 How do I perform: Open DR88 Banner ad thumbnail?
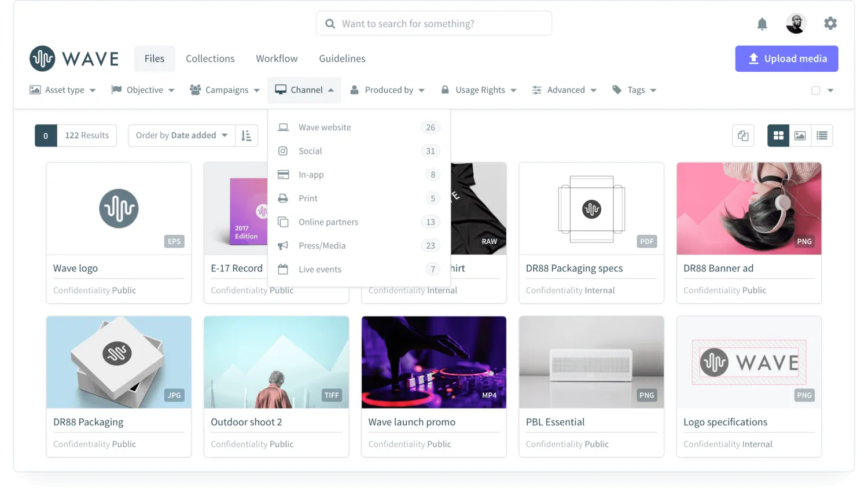(x=749, y=209)
